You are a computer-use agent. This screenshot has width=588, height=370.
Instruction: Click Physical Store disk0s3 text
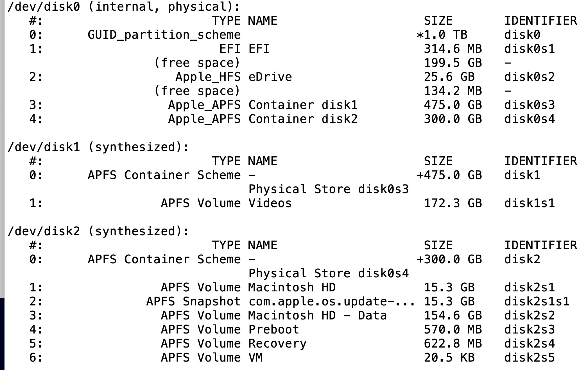[x=329, y=189]
